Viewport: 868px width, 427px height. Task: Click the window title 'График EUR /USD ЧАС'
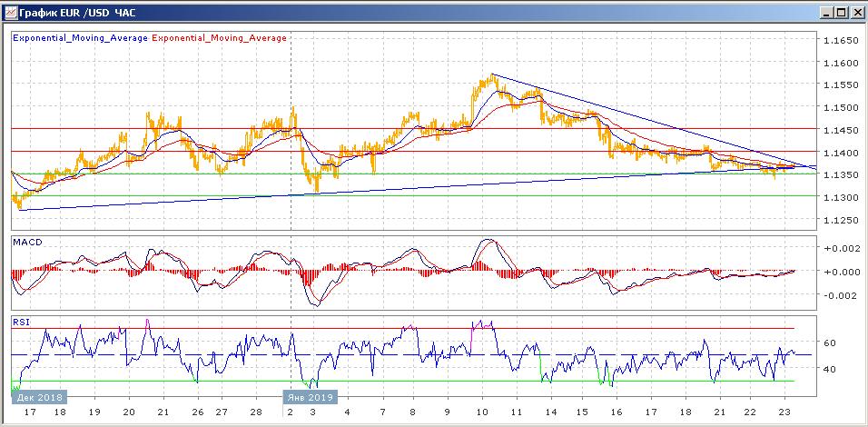click(77, 12)
